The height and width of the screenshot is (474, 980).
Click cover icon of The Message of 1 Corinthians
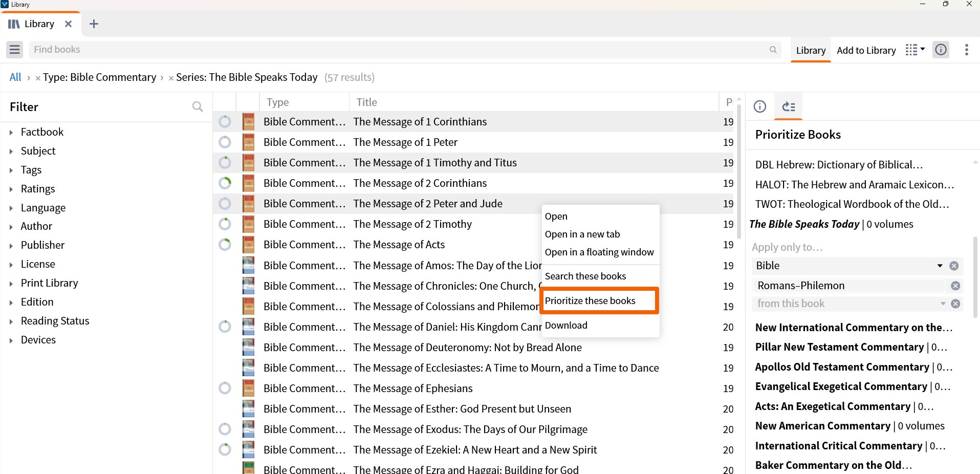tap(249, 122)
